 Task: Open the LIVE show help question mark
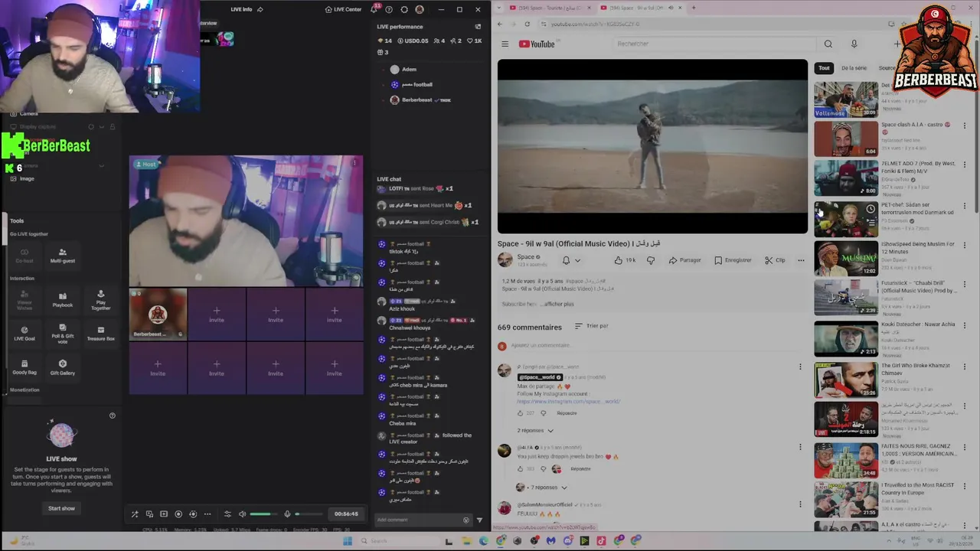113,416
